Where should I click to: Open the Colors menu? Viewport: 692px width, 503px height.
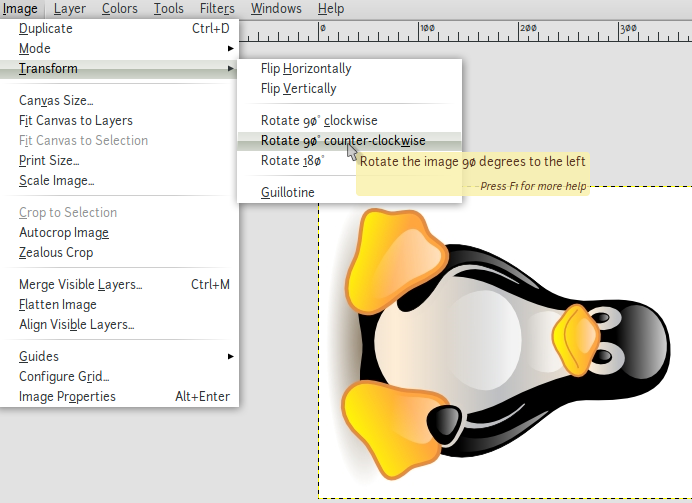[120, 9]
